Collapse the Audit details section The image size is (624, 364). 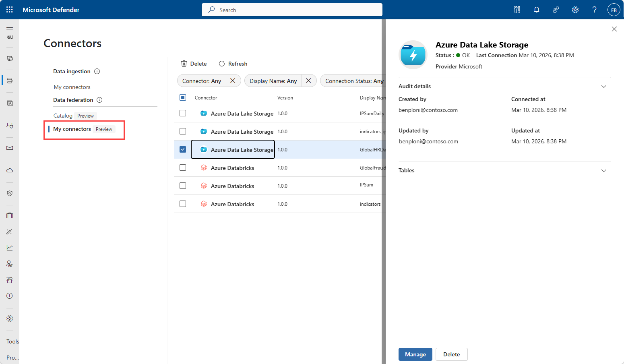(x=604, y=86)
